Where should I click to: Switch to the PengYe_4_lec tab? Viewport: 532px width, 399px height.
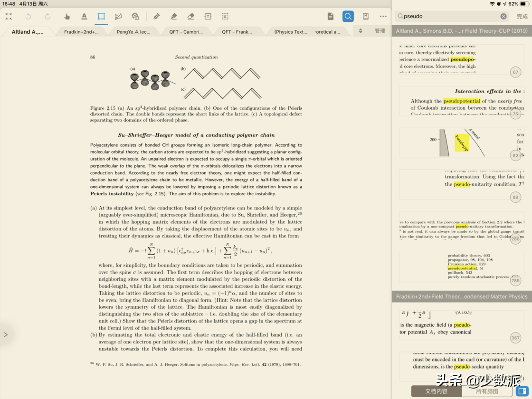[133, 31]
